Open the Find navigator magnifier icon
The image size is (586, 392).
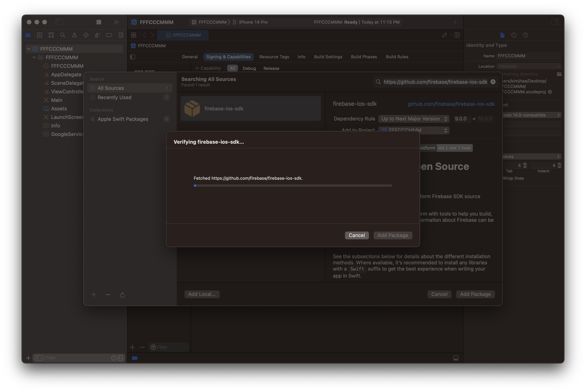(x=63, y=35)
